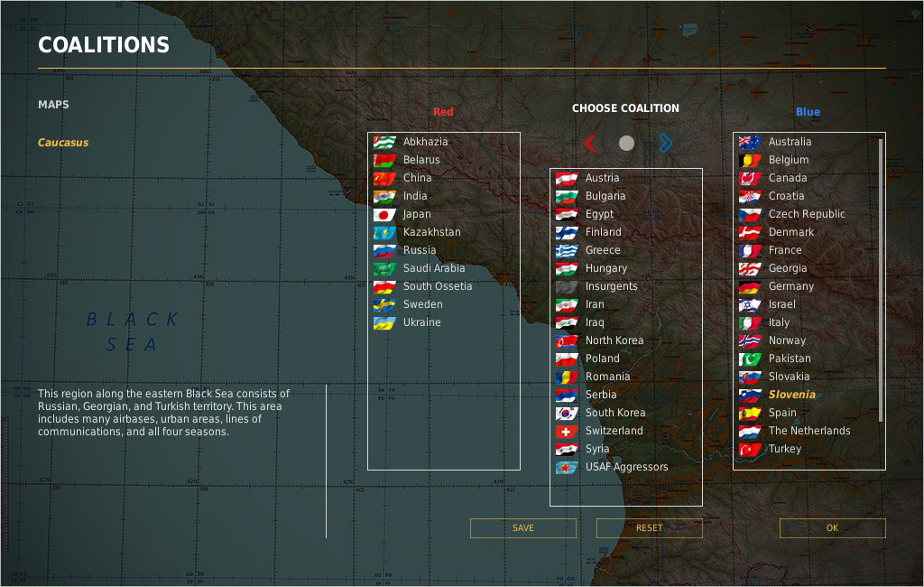Choose Ukraine from the Red list

click(421, 322)
